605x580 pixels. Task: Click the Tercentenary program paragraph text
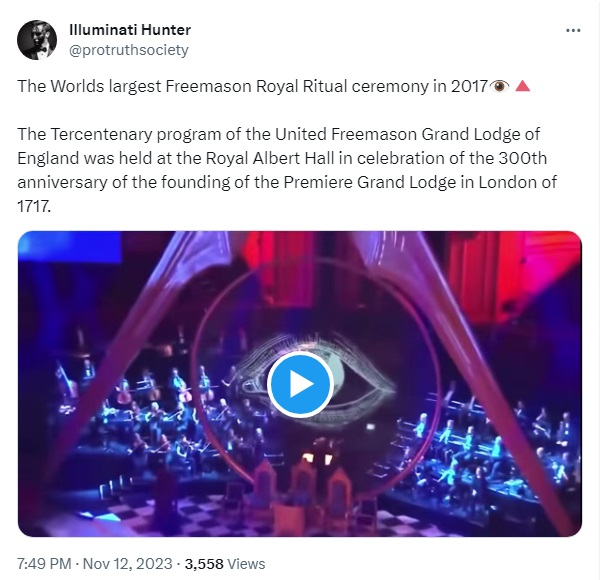[x=287, y=170]
